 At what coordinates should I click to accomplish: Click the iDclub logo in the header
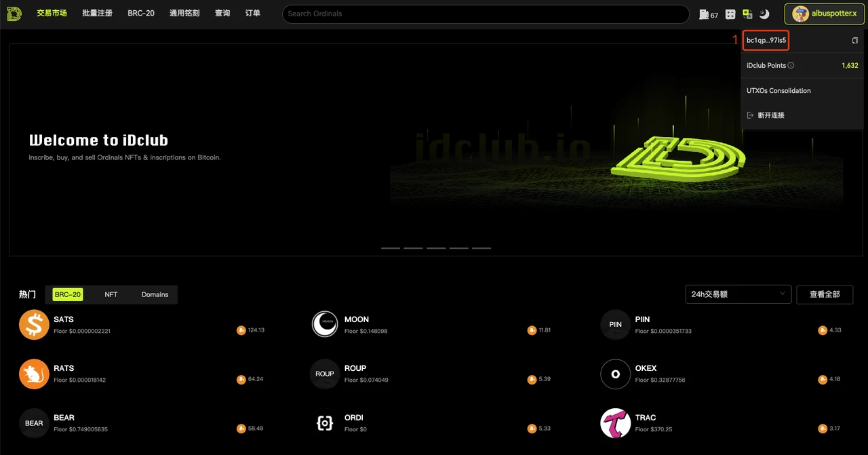point(14,14)
